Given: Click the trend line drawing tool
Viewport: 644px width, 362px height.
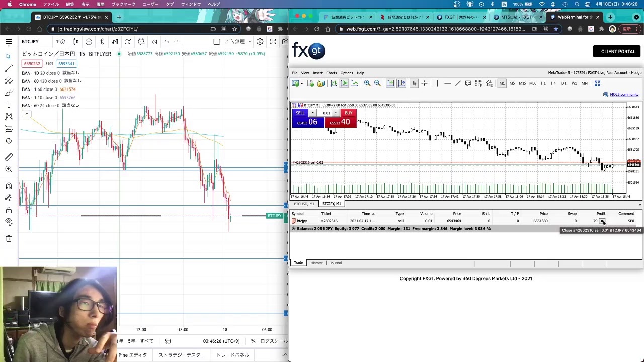Looking at the screenshot, I should (x=9, y=68).
